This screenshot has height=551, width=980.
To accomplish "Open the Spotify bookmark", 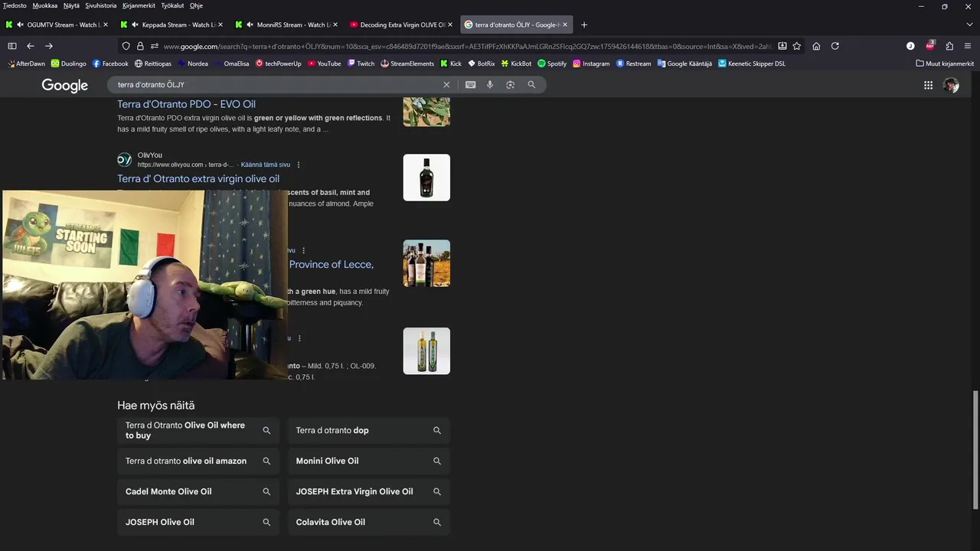I will pyautogui.click(x=552, y=64).
